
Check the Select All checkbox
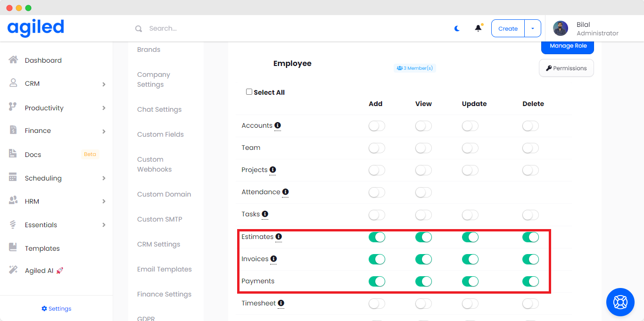click(x=249, y=92)
